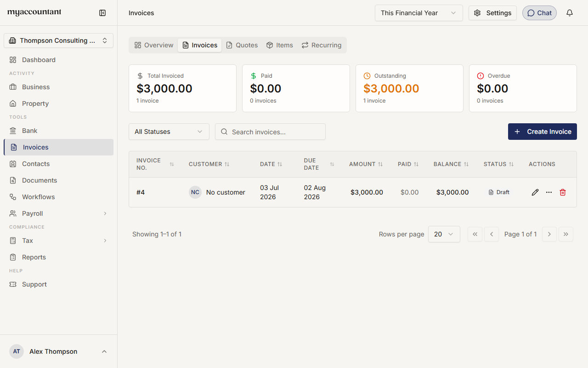
Task: Sort by Date column arrows
Action: point(280,164)
